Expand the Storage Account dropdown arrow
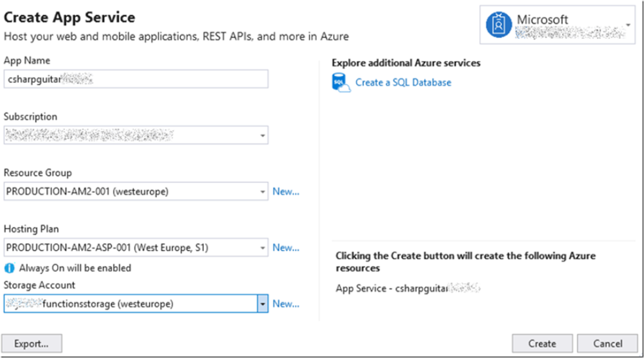The width and height of the screenshot is (644, 358). (x=263, y=304)
